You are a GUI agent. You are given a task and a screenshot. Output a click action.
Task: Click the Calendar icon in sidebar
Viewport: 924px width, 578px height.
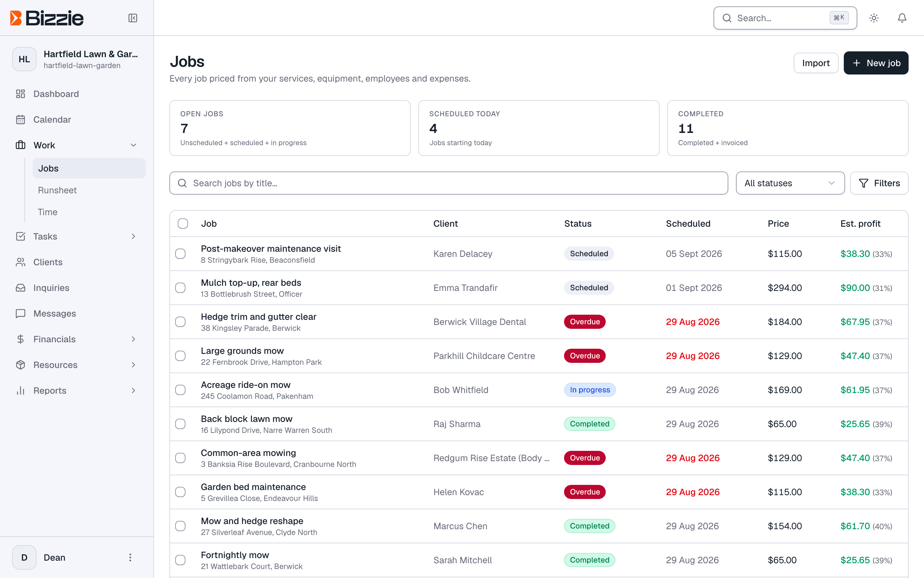coord(21,120)
